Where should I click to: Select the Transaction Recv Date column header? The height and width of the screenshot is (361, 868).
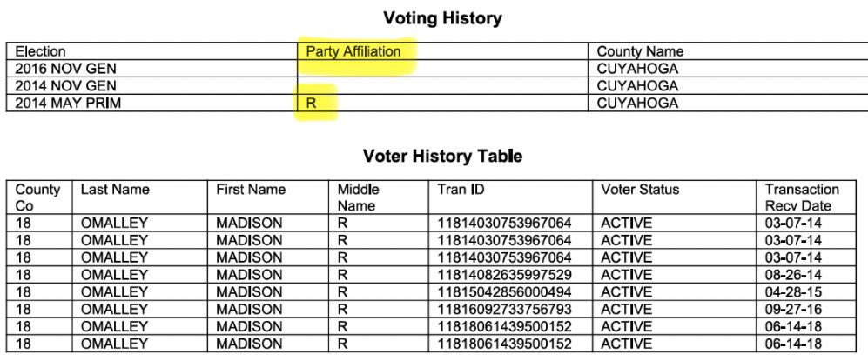(x=801, y=197)
